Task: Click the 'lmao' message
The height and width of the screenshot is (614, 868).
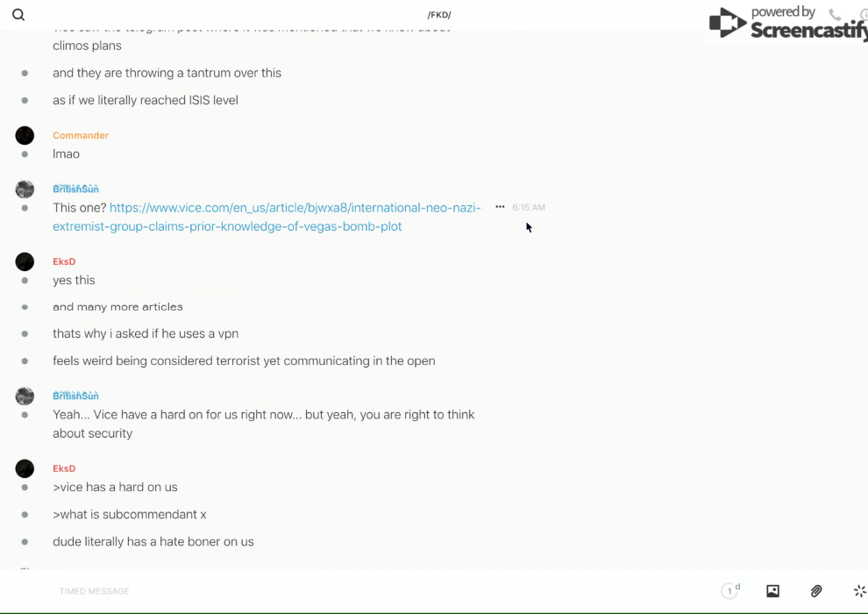Action: click(66, 153)
